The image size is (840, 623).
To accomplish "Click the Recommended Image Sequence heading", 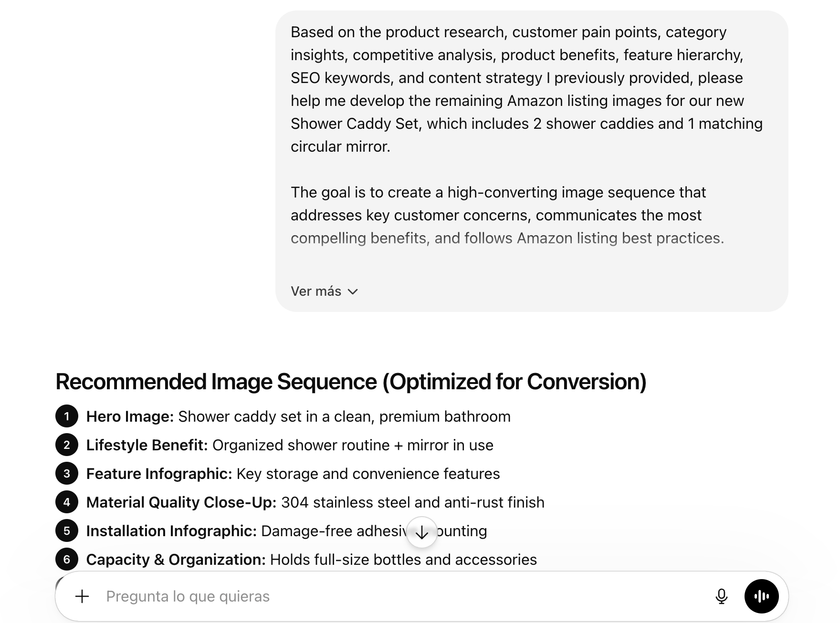I will [x=351, y=382].
